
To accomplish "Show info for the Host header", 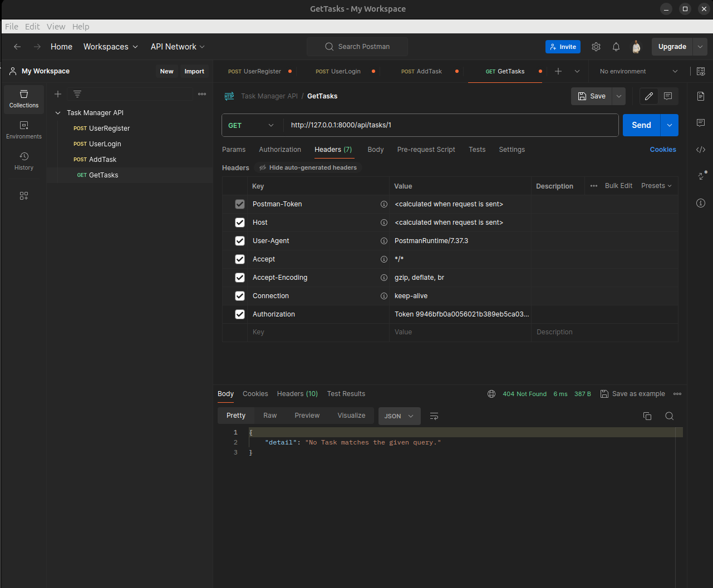I will point(383,223).
